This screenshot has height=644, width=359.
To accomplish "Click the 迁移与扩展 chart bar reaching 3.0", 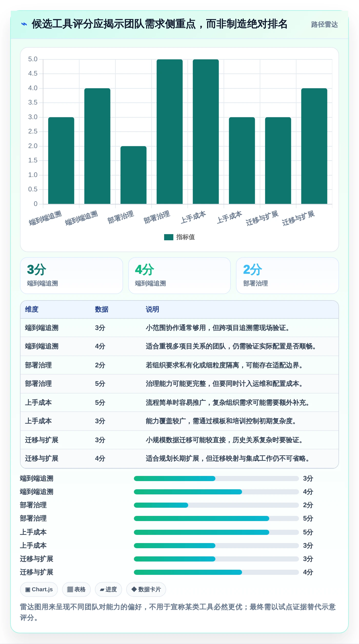I will [x=278, y=161].
